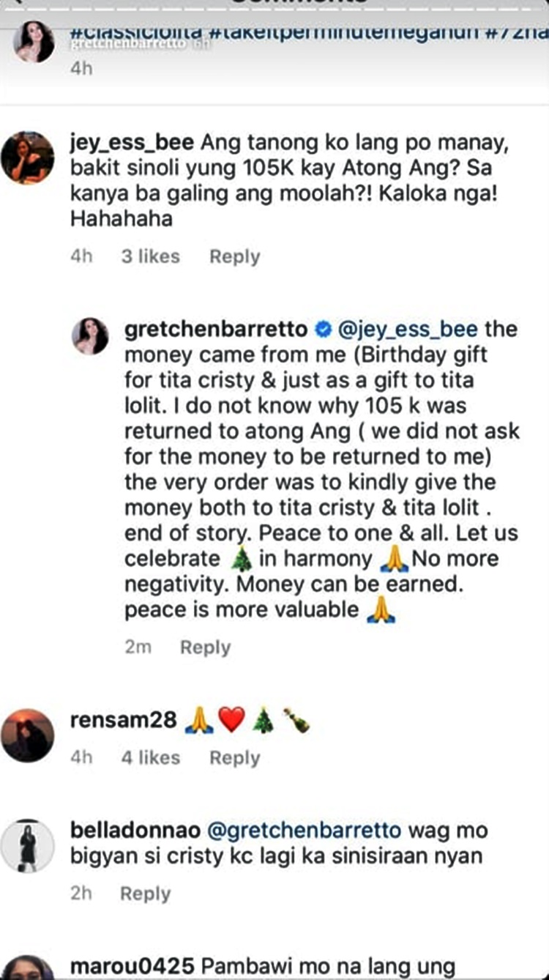Screen dimensions: 549x980
Task: View the 4 likes on rensam28's comment
Action: click(x=155, y=758)
